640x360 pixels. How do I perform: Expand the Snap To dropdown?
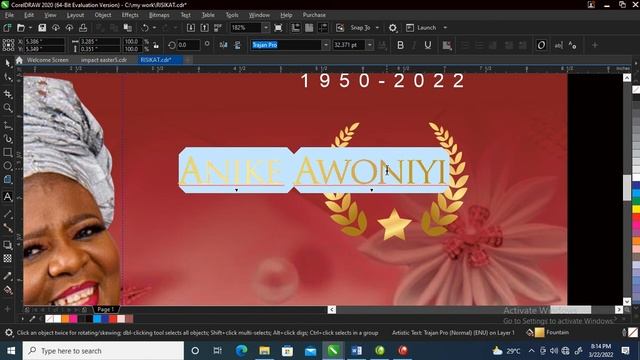pyautogui.click(x=377, y=28)
